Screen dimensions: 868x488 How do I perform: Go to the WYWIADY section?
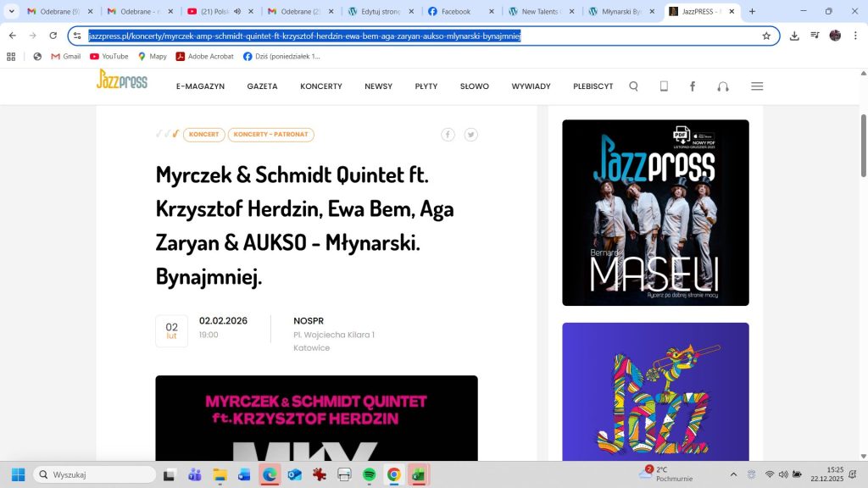click(531, 86)
